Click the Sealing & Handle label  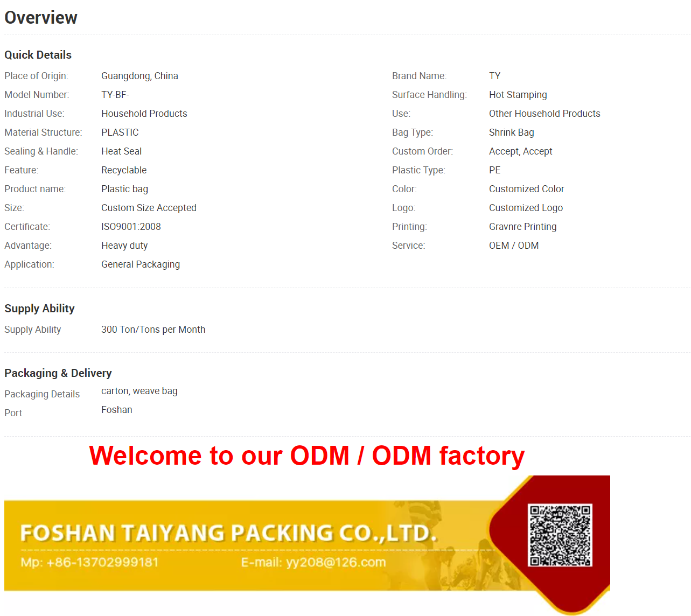coord(41,151)
